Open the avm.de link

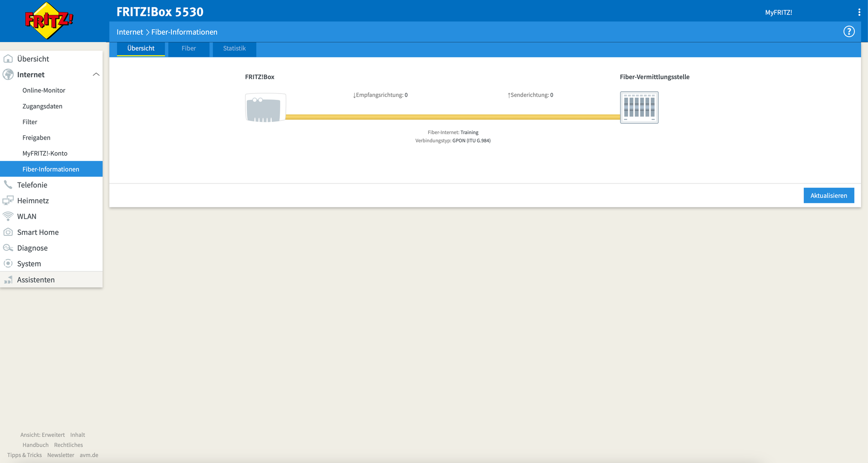pyautogui.click(x=89, y=455)
